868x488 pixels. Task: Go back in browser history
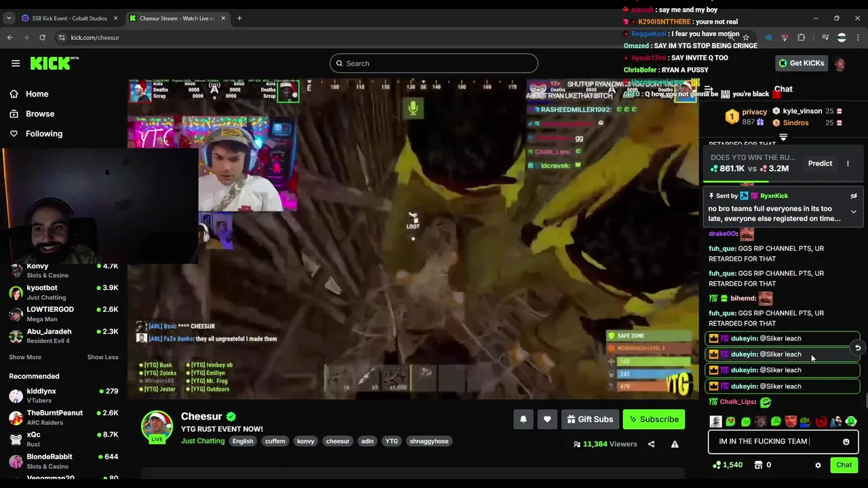coord(10,37)
